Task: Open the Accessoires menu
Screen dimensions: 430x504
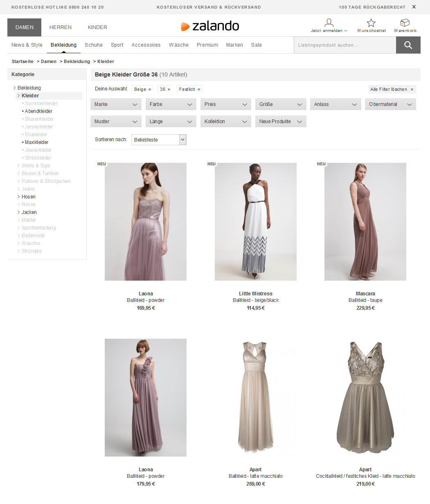Action: pyautogui.click(x=146, y=45)
